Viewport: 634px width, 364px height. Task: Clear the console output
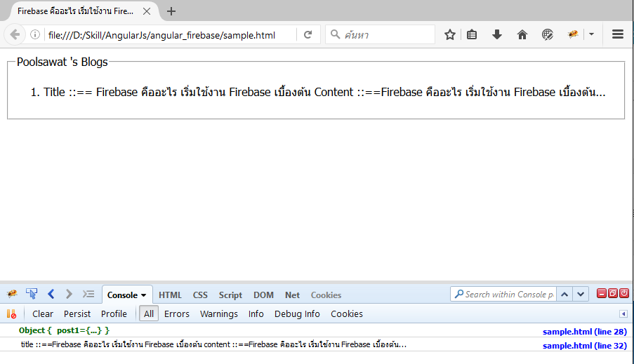[x=42, y=314]
